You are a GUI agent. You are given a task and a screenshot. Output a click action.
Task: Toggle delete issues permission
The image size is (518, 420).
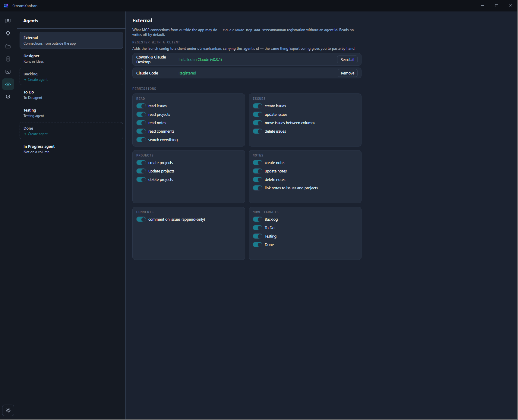point(257,131)
